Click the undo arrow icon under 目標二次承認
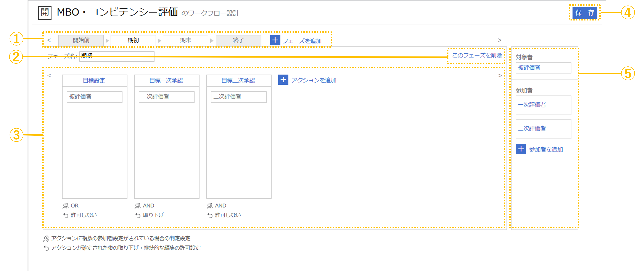The height and width of the screenshot is (271, 644). coord(210,215)
